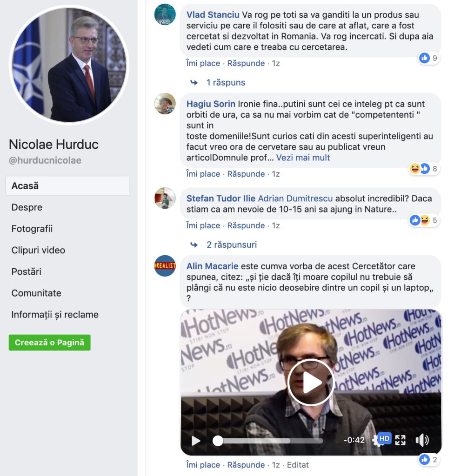
Task: Open Alin Macarie's avatar icon
Action: [x=165, y=265]
